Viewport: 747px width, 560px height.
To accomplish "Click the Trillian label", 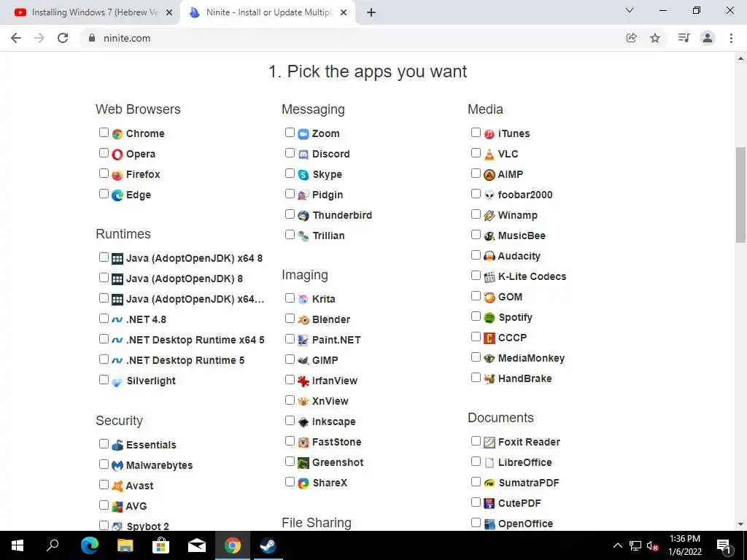I will click(328, 236).
